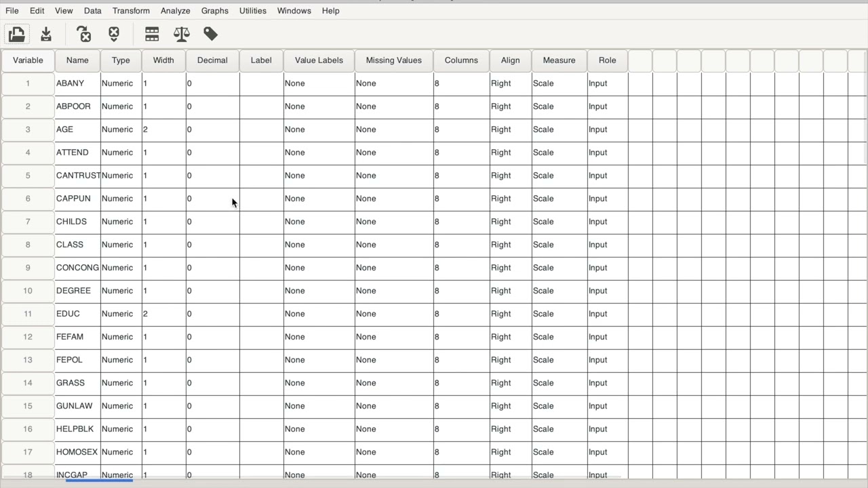Select the CAPPUN variable name cell

coord(77,199)
